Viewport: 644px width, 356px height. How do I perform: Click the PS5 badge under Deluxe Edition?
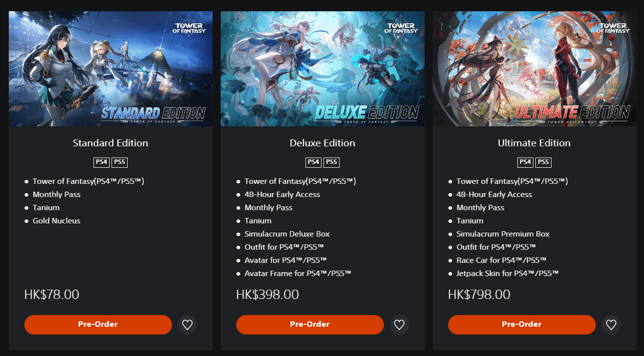(332, 162)
